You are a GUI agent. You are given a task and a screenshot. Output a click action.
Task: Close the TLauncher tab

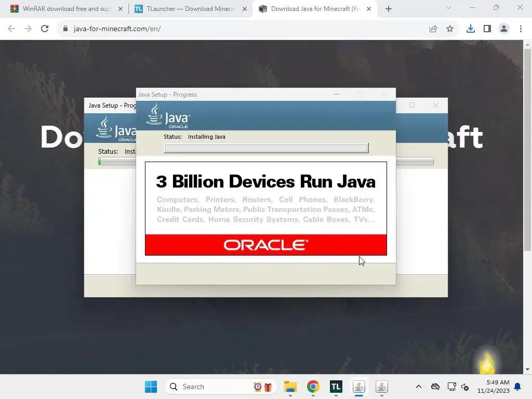click(x=245, y=9)
